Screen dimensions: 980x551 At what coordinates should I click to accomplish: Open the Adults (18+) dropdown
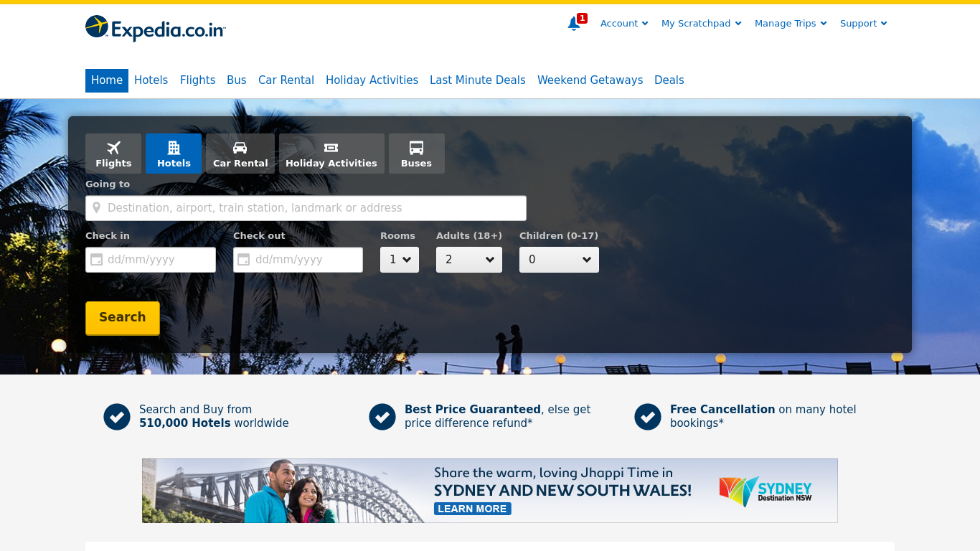coord(468,260)
